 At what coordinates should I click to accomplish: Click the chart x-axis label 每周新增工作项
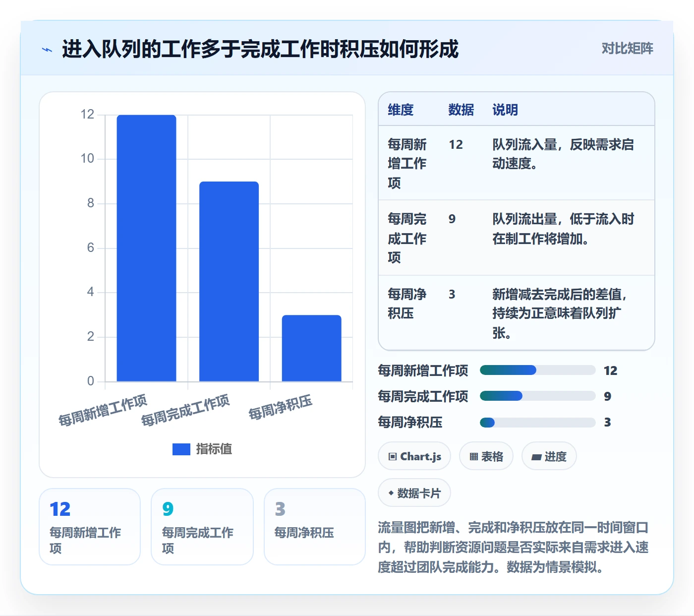pos(103,411)
